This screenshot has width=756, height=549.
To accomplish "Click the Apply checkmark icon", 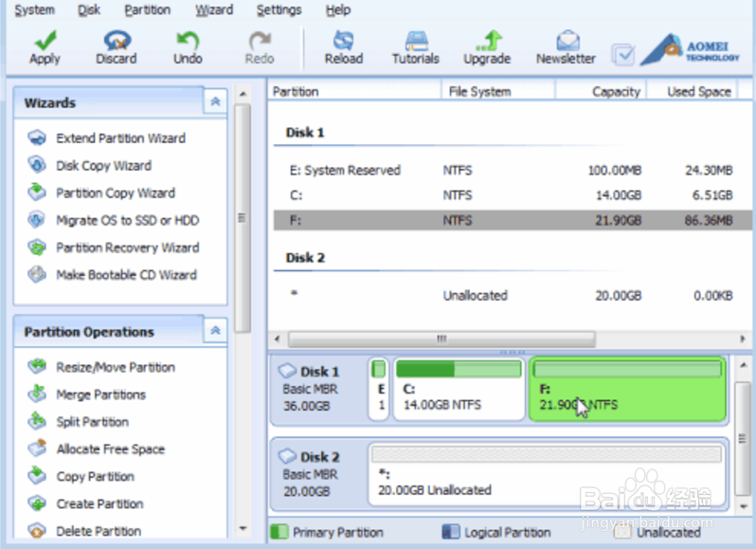I will [45, 41].
